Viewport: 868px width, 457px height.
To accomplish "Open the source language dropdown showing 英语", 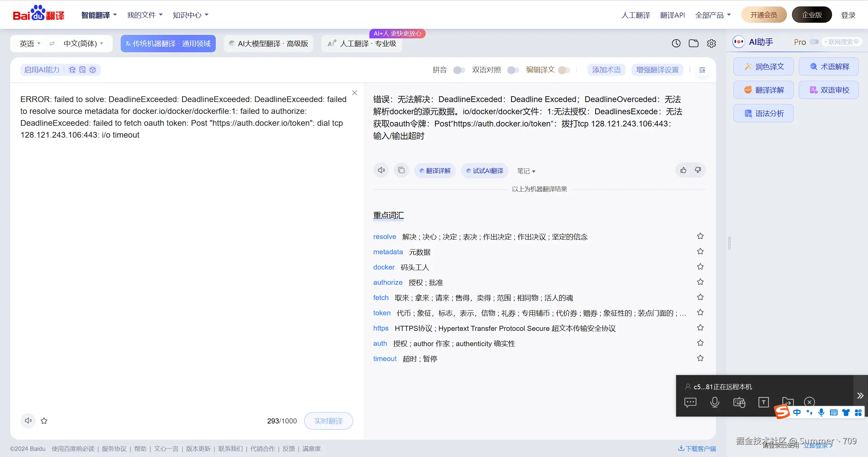I will pos(29,43).
